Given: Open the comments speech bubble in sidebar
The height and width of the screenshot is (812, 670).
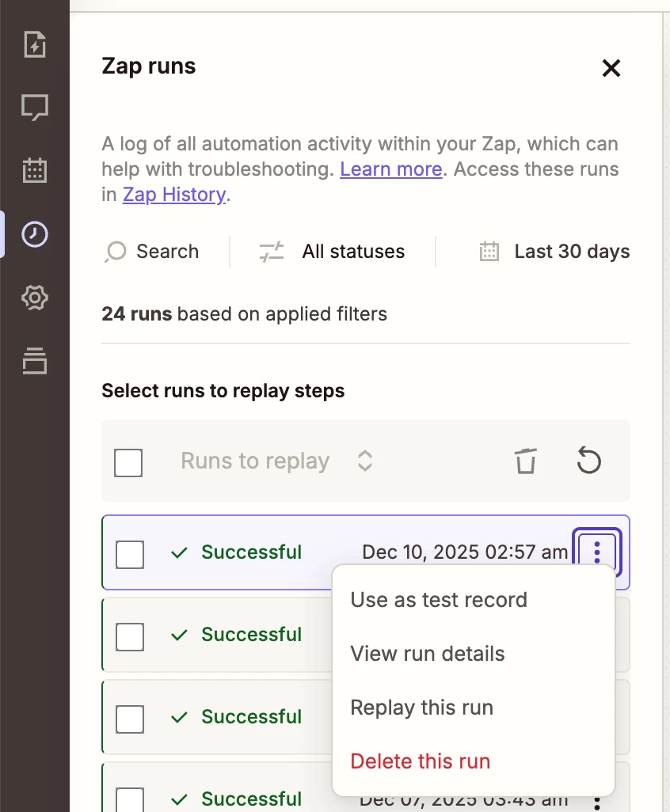Looking at the screenshot, I should [35, 107].
